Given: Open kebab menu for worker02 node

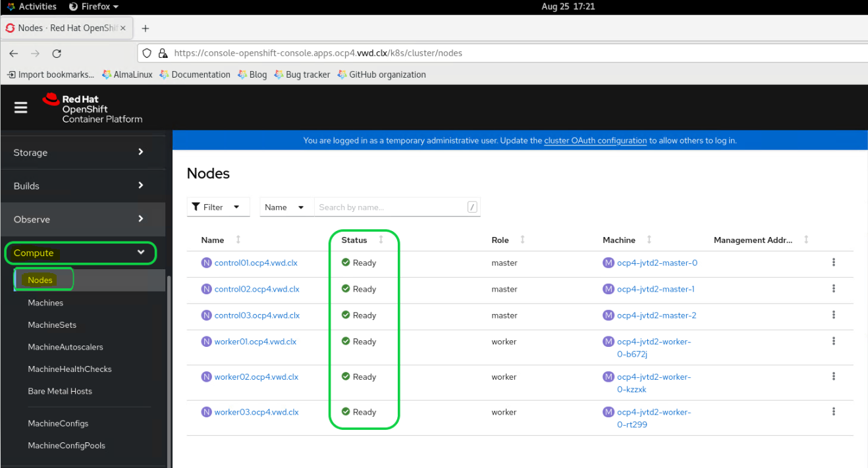Looking at the screenshot, I should [834, 376].
